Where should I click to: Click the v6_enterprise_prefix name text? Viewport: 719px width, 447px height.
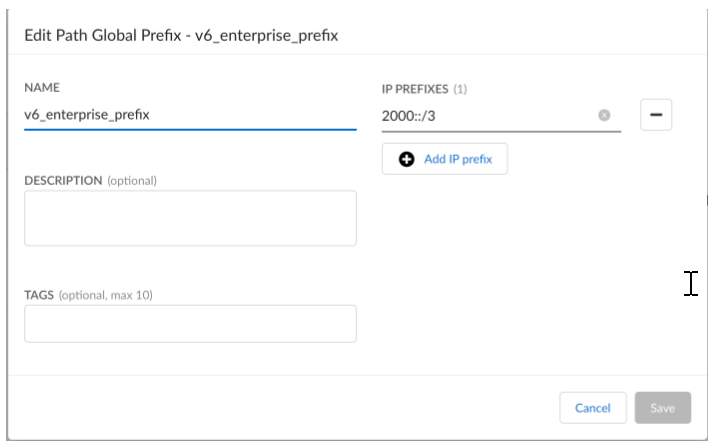pos(87,115)
